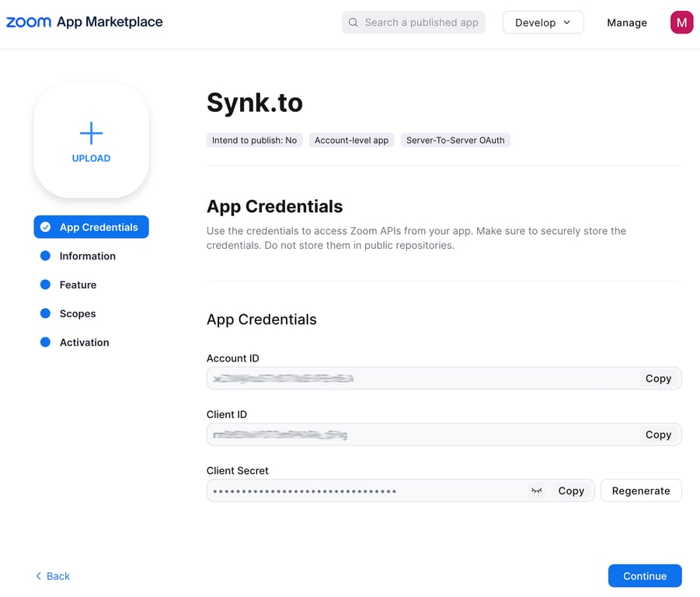The image size is (700, 597).
Task: Copy the Client Secret
Action: [571, 491]
